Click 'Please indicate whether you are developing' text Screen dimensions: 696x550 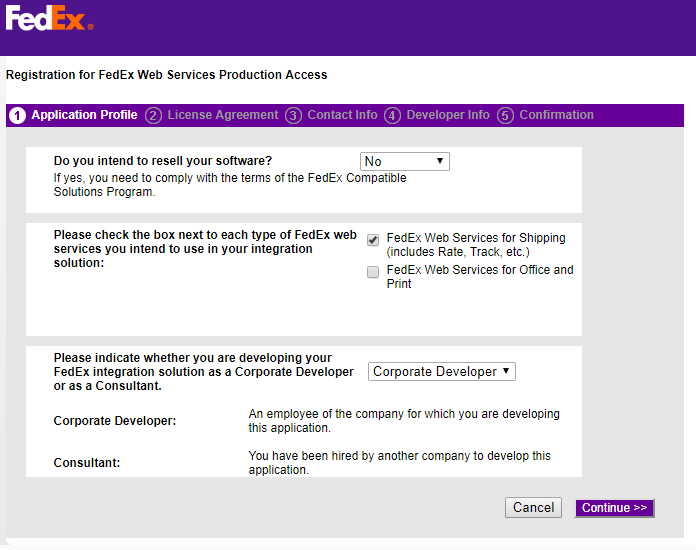click(x=203, y=372)
